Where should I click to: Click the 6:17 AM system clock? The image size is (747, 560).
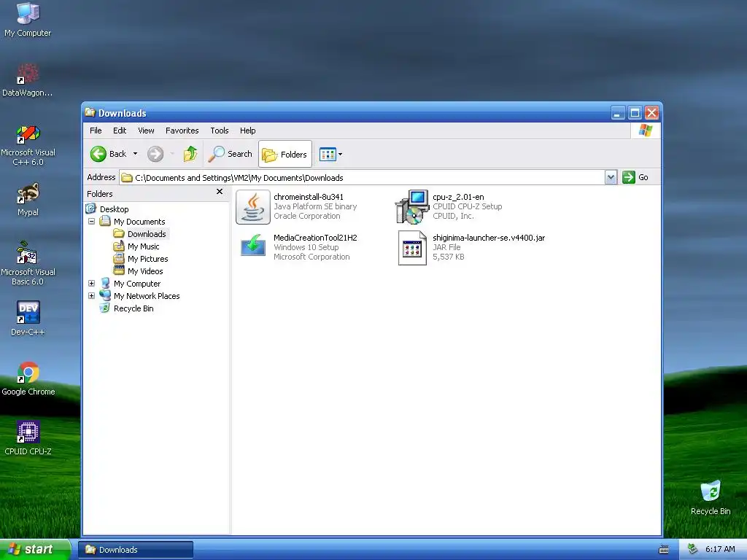click(720, 550)
